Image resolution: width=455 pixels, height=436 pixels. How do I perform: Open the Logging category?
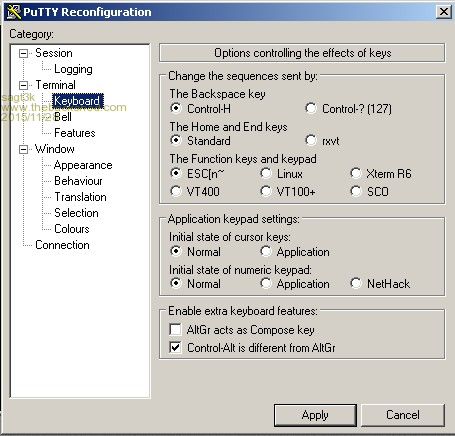click(73, 69)
